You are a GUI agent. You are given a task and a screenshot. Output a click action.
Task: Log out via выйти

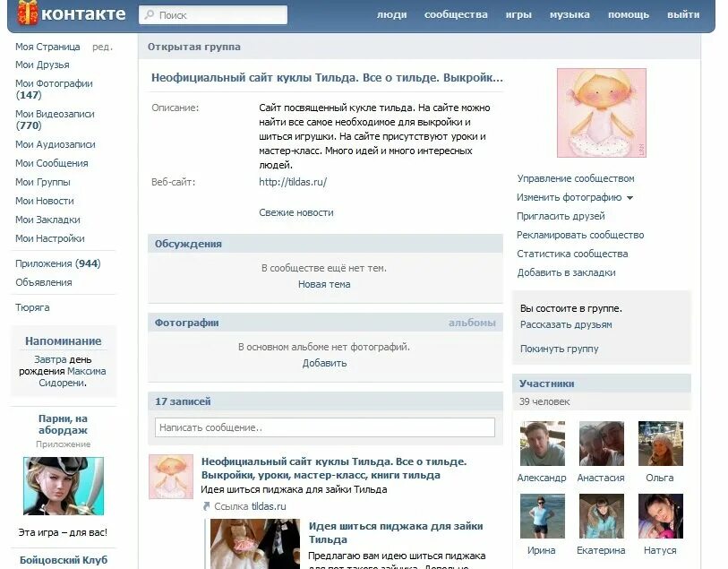pyautogui.click(x=683, y=14)
